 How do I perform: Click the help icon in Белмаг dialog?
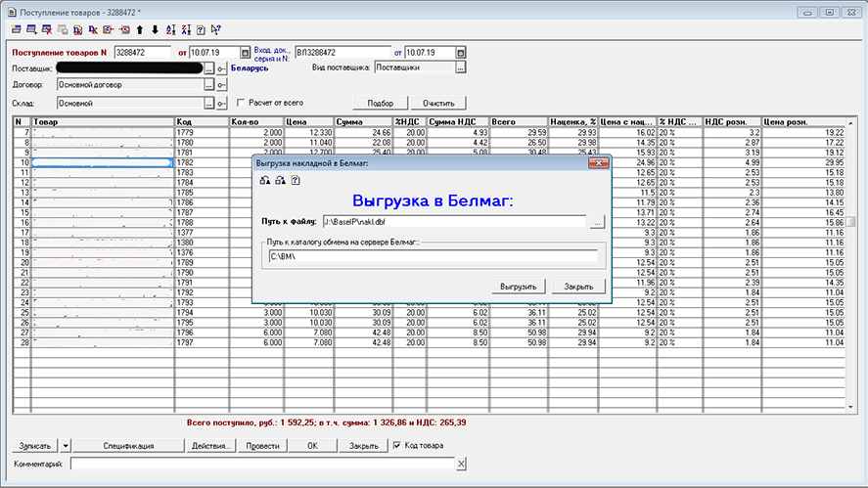(x=296, y=180)
